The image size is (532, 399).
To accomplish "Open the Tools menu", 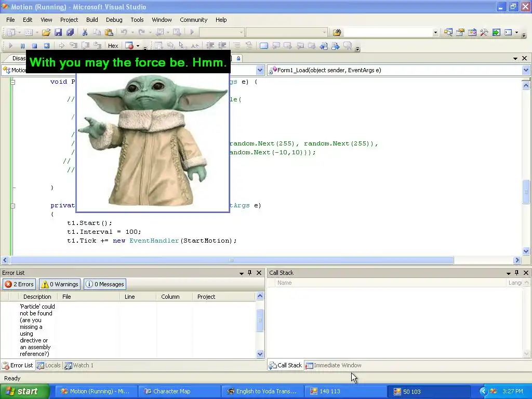I will pyautogui.click(x=137, y=20).
